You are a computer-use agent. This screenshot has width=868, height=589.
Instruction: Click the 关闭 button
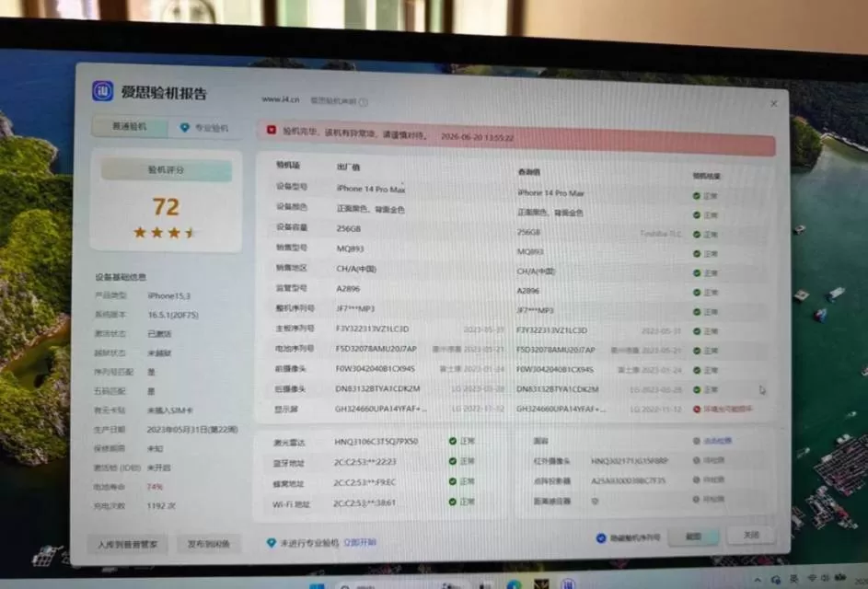pyautogui.click(x=751, y=536)
